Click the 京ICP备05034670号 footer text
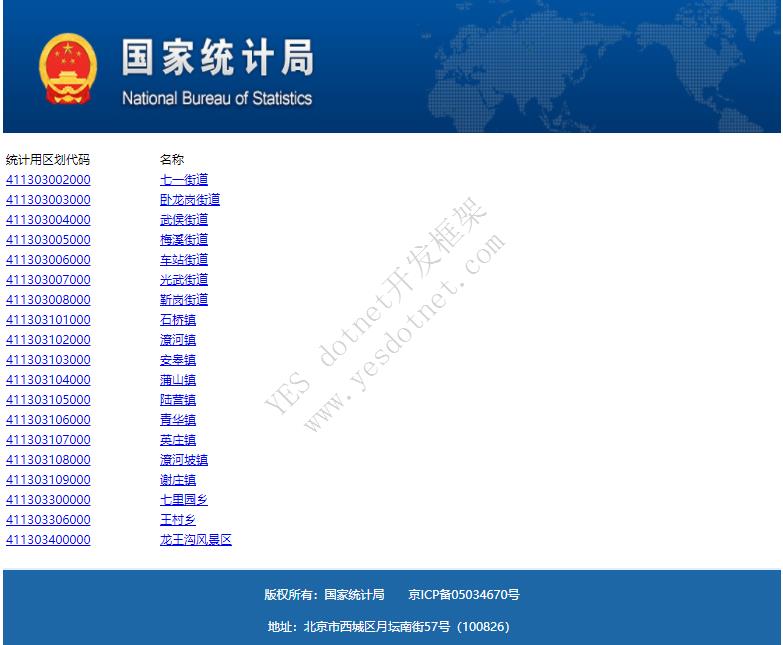Screen dimensions: 783x645 tap(464, 594)
